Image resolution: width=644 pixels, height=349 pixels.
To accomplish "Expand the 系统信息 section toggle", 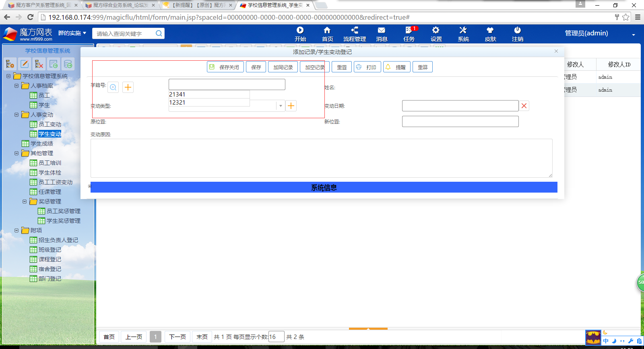I will (89, 186).
